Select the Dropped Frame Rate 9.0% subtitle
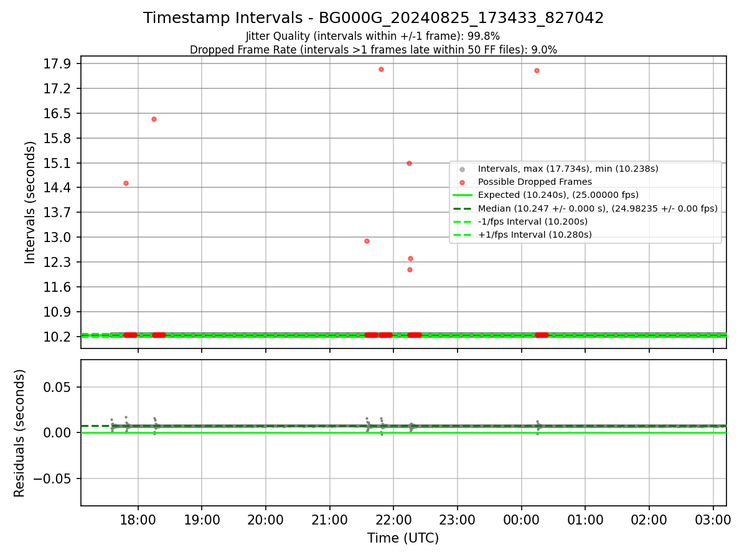This screenshot has width=747, height=560. coord(374,50)
